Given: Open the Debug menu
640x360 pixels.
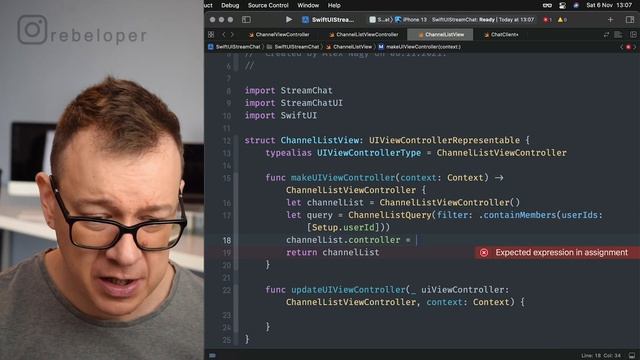Looking at the screenshot, I should pyautogui.click(x=230, y=5).
